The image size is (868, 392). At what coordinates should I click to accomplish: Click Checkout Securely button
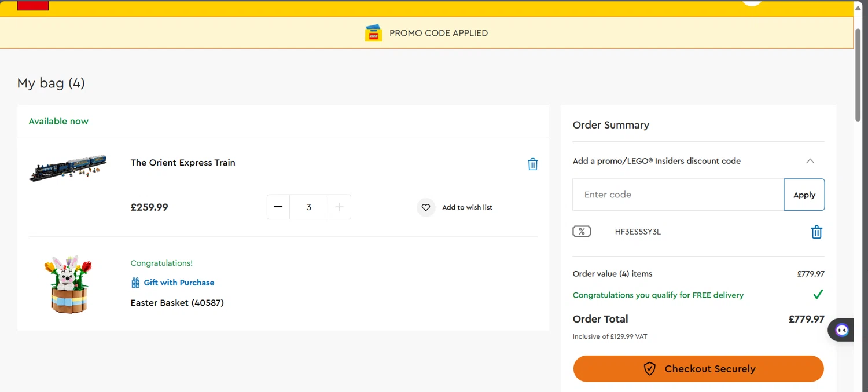pos(698,369)
